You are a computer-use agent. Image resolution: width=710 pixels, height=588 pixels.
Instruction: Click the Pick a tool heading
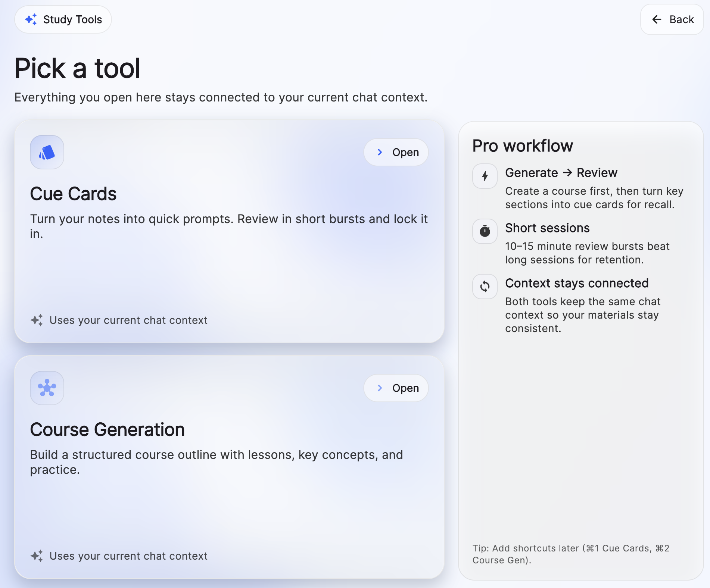[77, 68]
